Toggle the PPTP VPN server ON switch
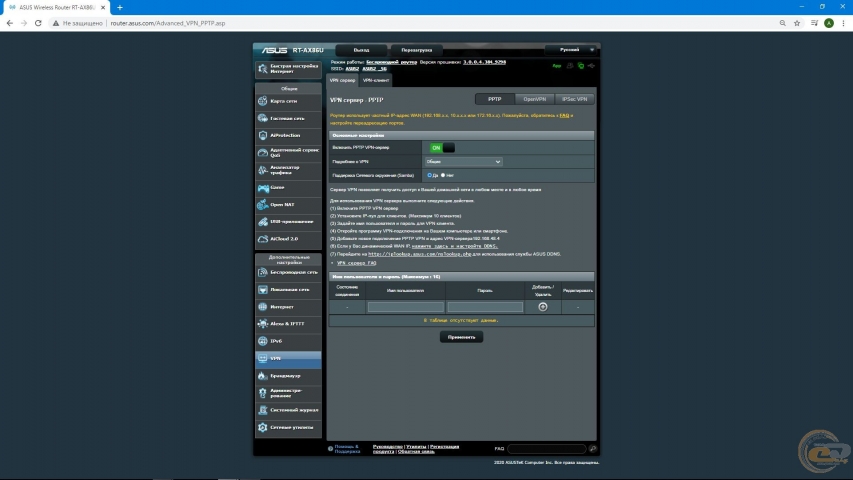Image resolution: width=853 pixels, height=480 pixels. (x=442, y=148)
